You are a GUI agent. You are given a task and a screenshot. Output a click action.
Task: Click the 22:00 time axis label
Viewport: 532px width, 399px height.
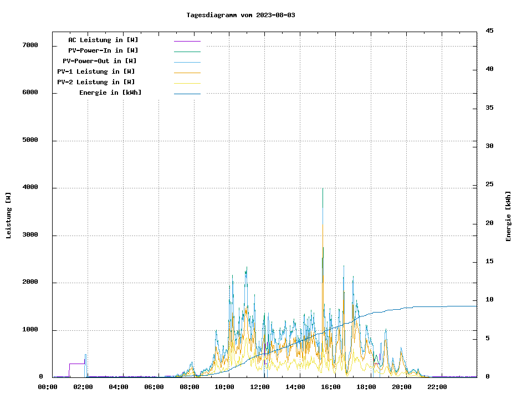[437, 387]
